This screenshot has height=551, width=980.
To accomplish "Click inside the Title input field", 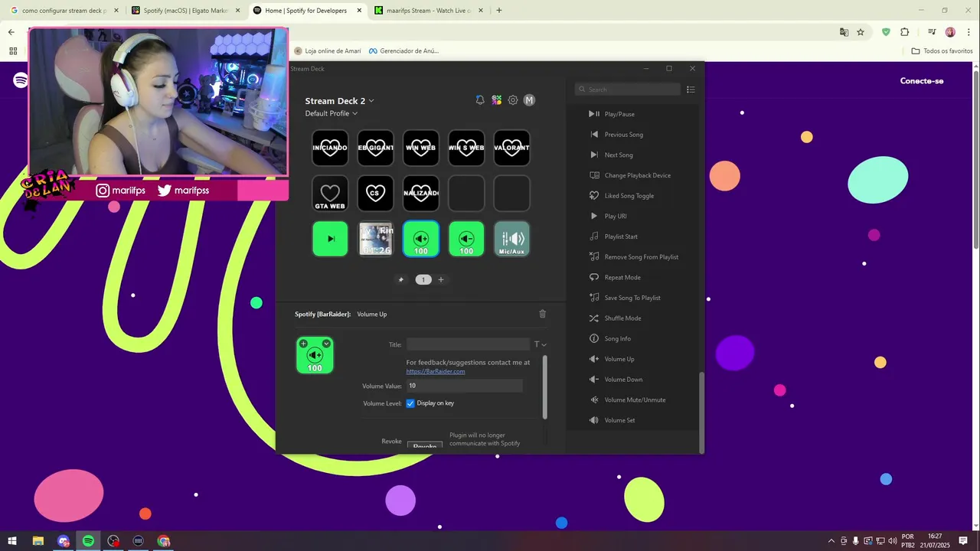I will (468, 344).
